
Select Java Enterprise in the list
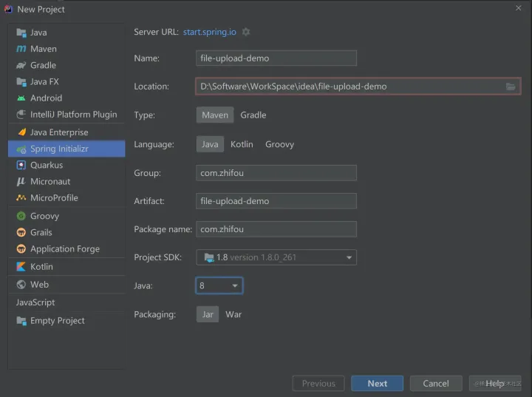click(x=66, y=132)
